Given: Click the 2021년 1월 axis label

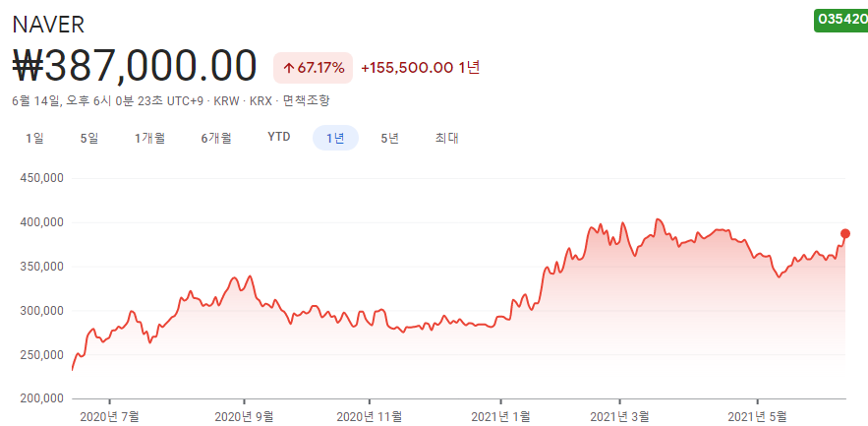Looking at the screenshot, I should pyautogui.click(x=500, y=415).
